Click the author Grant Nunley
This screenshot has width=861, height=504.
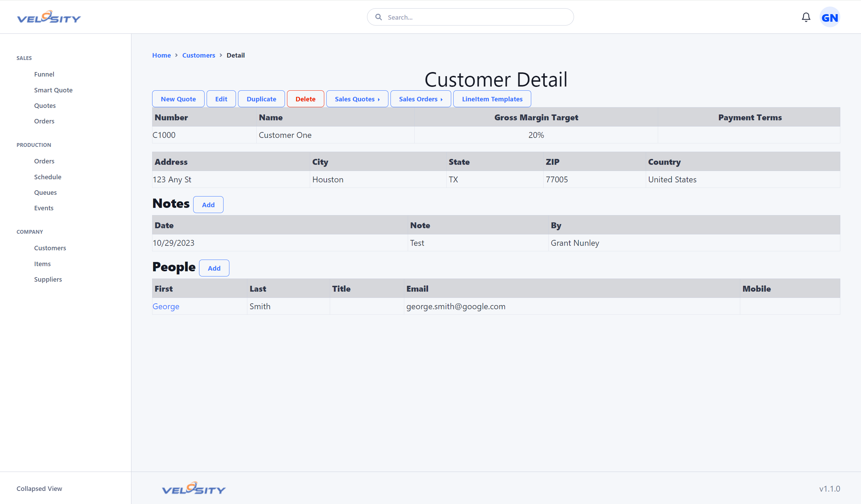pos(575,243)
